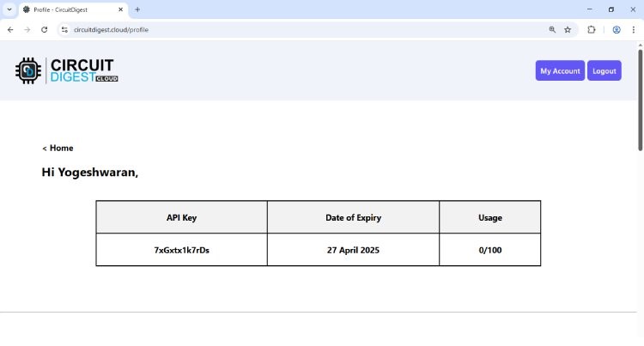Select the Profile - CircuitDigest tab
Screen dimensions: 644x346
click(x=73, y=9)
